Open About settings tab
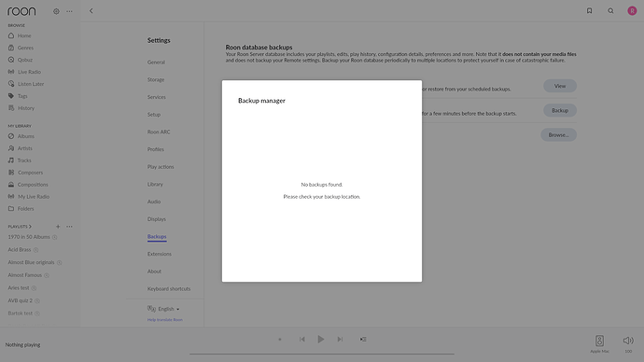 (154, 271)
